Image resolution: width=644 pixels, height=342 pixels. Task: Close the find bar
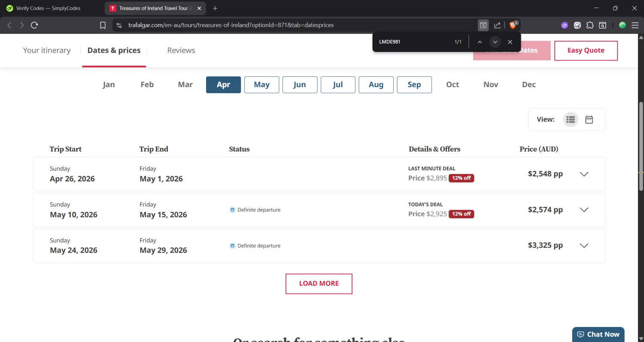pyautogui.click(x=510, y=42)
